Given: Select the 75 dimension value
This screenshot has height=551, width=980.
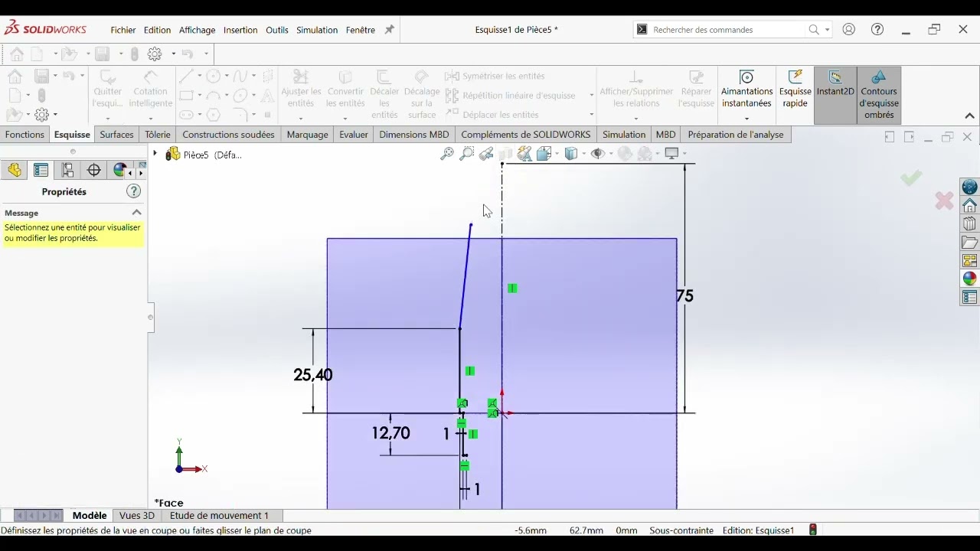Looking at the screenshot, I should point(685,296).
